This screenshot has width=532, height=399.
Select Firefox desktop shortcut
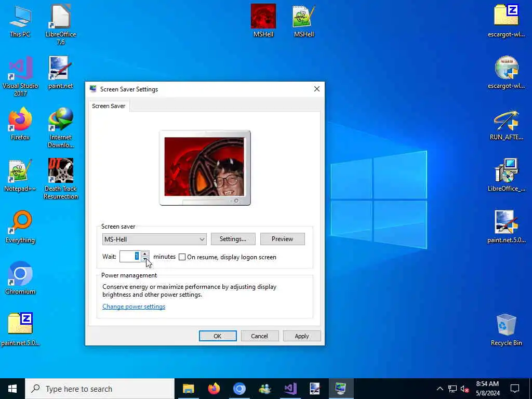(x=20, y=124)
